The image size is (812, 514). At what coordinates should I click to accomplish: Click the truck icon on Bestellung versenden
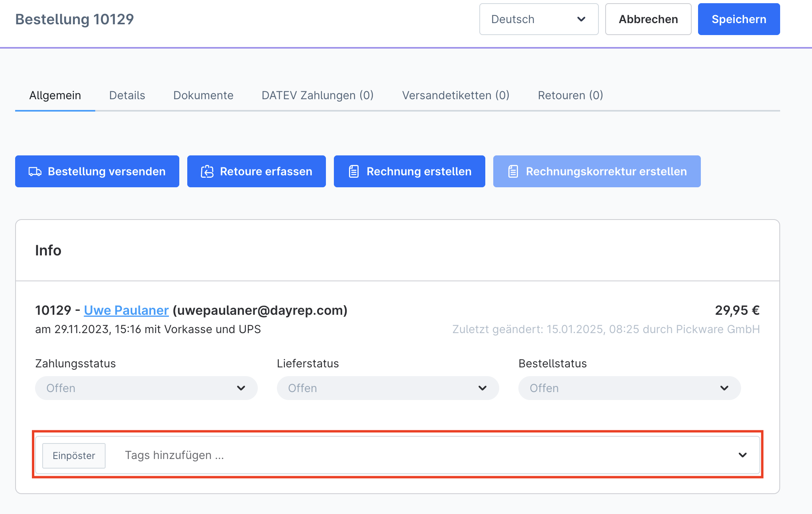click(35, 172)
